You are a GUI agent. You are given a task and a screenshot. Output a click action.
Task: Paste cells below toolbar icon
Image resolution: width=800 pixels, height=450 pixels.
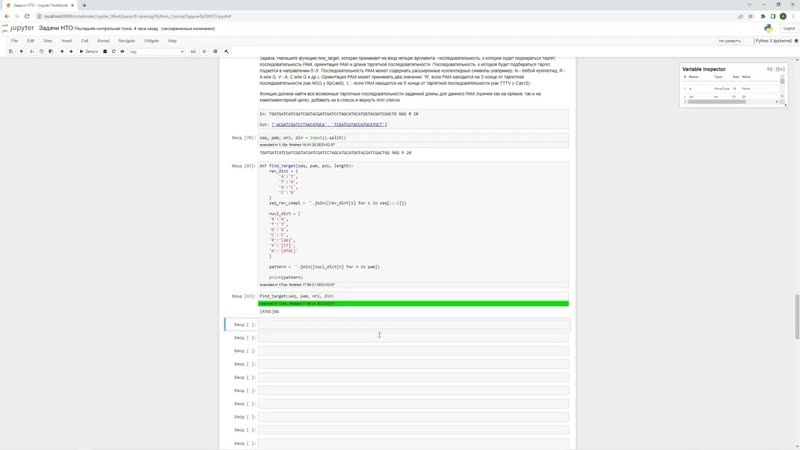coord(51,52)
